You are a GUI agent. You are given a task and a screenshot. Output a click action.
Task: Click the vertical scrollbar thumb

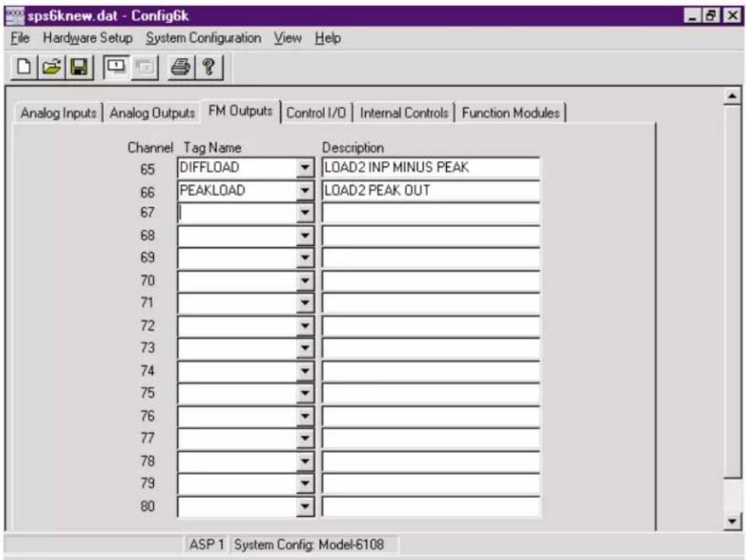[732, 291]
